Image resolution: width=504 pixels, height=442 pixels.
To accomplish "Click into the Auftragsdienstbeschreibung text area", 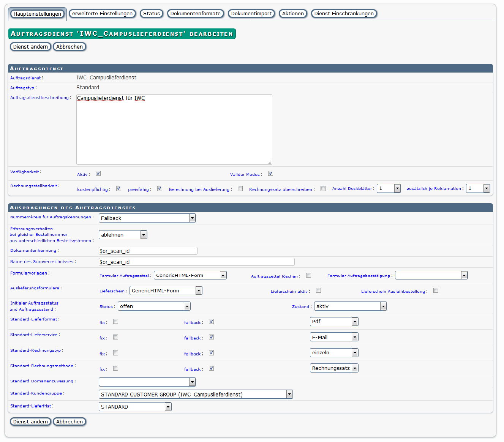I will click(x=174, y=129).
